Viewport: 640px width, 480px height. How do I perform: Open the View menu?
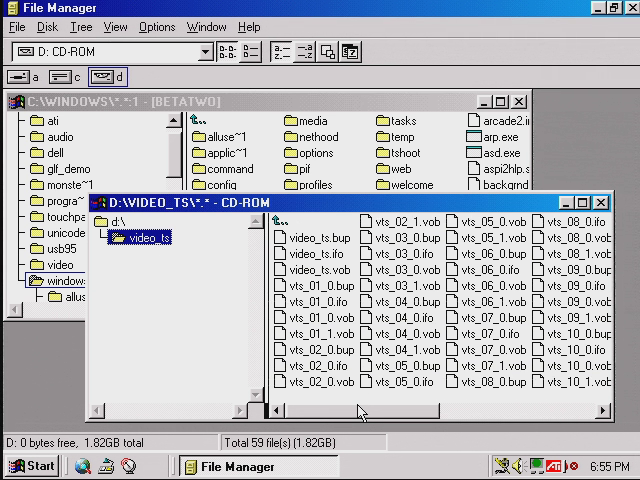115,27
